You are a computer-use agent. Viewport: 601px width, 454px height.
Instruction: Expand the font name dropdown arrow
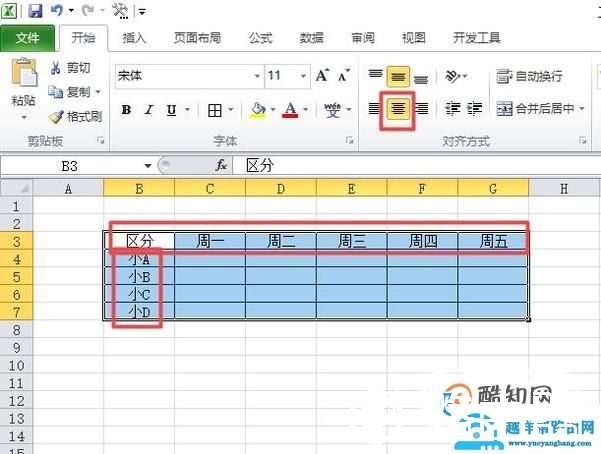[x=257, y=76]
